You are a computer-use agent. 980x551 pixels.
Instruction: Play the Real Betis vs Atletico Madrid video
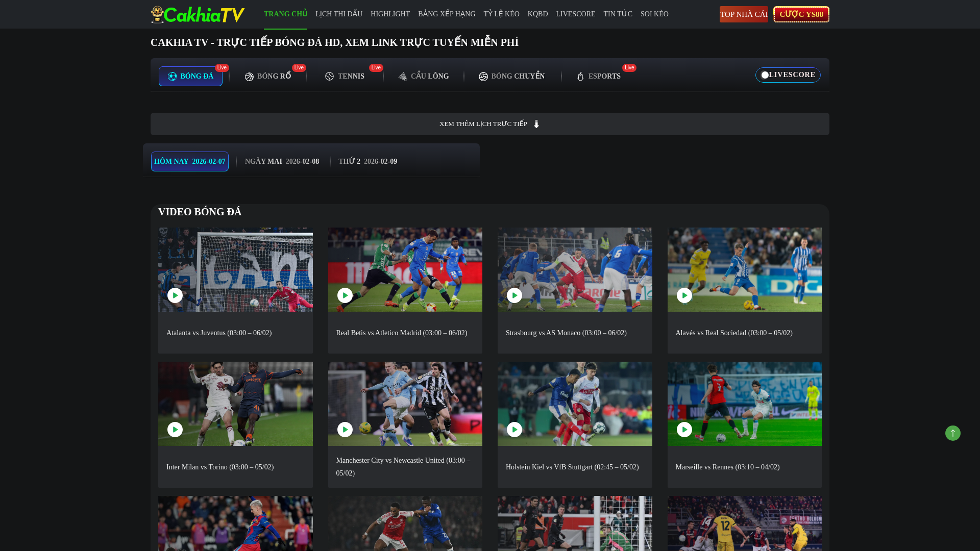(345, 295)
